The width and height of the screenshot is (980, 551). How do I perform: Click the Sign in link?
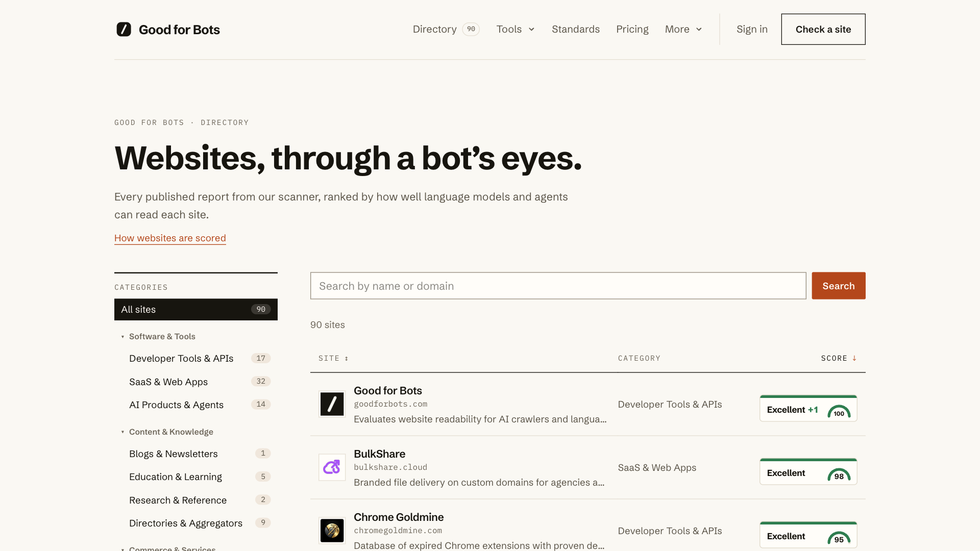tap(752, 29)
